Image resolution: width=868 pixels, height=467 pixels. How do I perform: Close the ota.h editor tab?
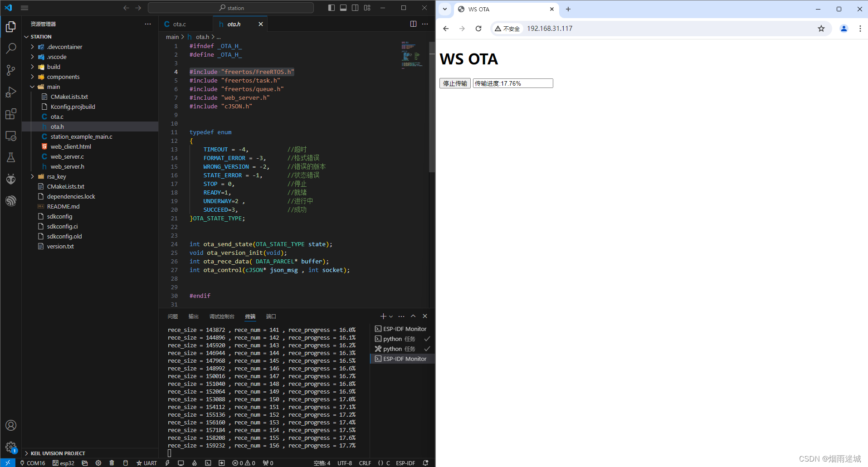click(x=260, y=24)
